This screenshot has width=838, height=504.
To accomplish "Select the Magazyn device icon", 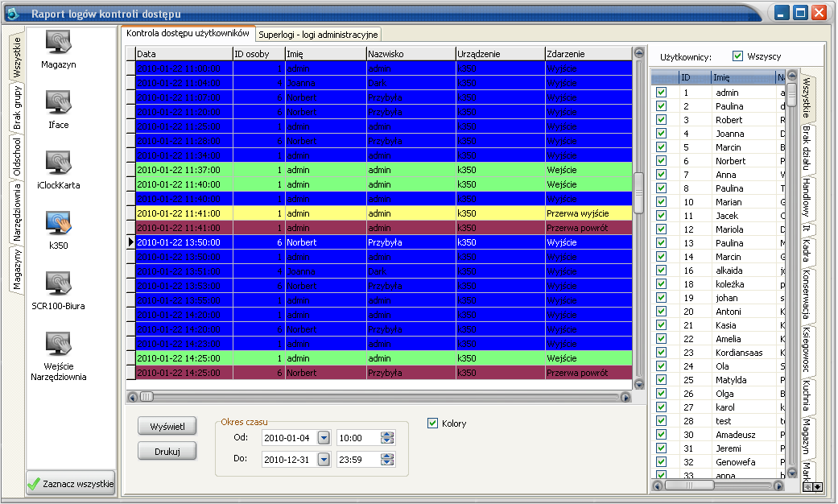I will [58, 42].
